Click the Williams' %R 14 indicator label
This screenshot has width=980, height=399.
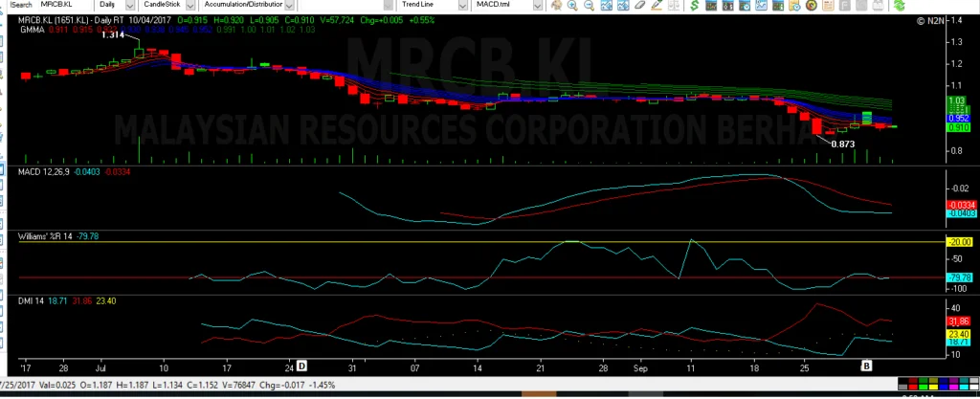[x=46, y=236]
